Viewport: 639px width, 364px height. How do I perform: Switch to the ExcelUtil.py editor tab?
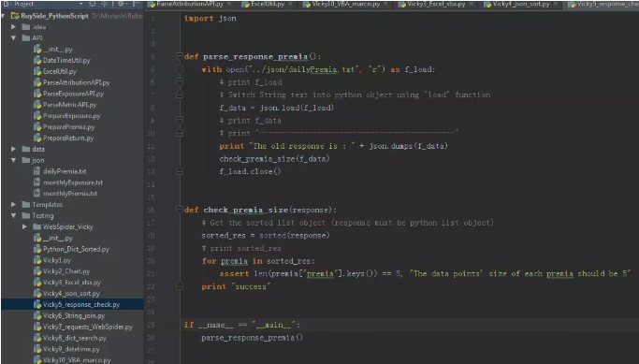(268, 4)
